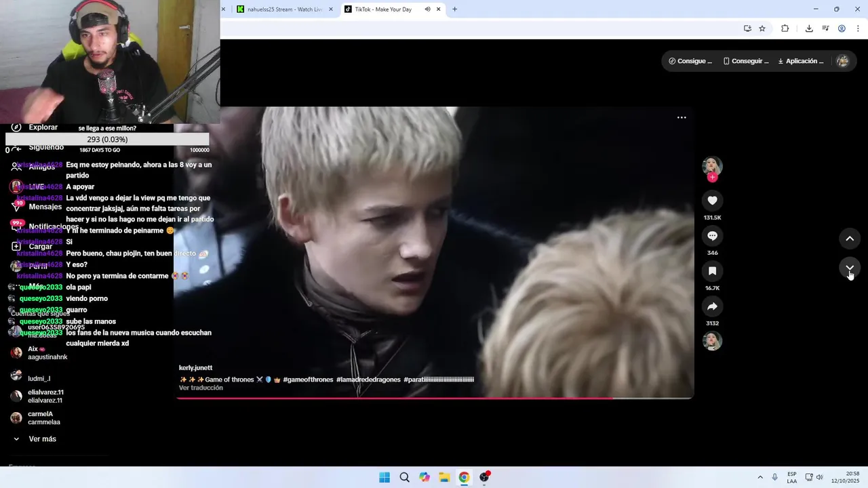Click the #lamadrededragones hashtag

pos(368,380)
